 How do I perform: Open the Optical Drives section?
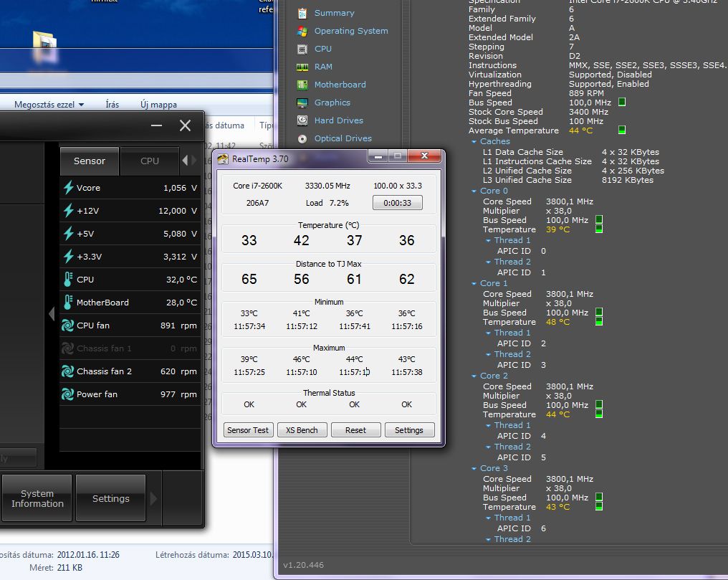[343, 138]
